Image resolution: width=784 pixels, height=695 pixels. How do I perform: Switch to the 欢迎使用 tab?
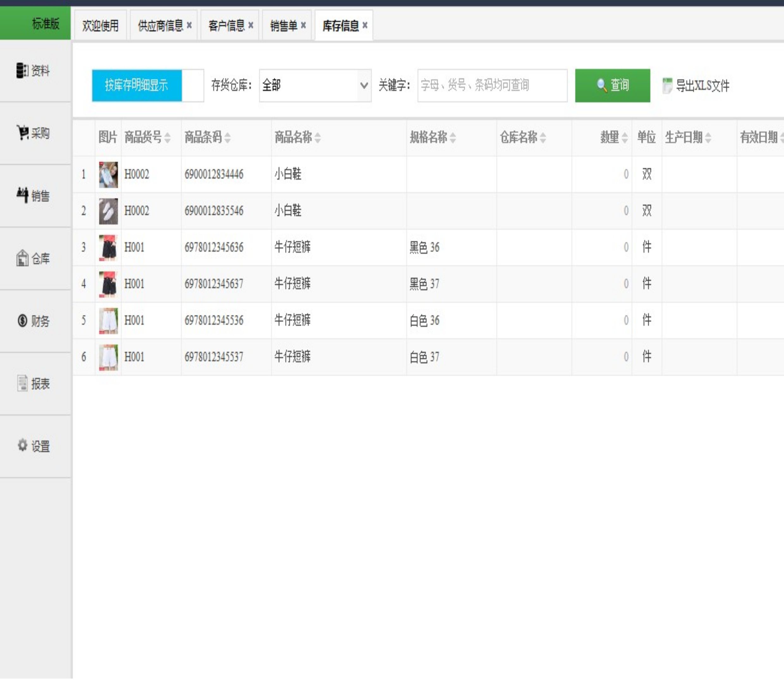(101, 26)
